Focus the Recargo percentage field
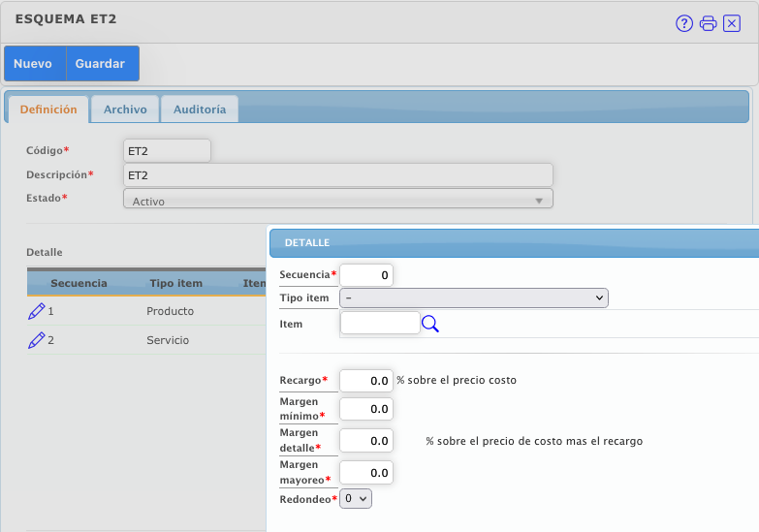Viewport: 759px width, 532px height. (366, 380)
